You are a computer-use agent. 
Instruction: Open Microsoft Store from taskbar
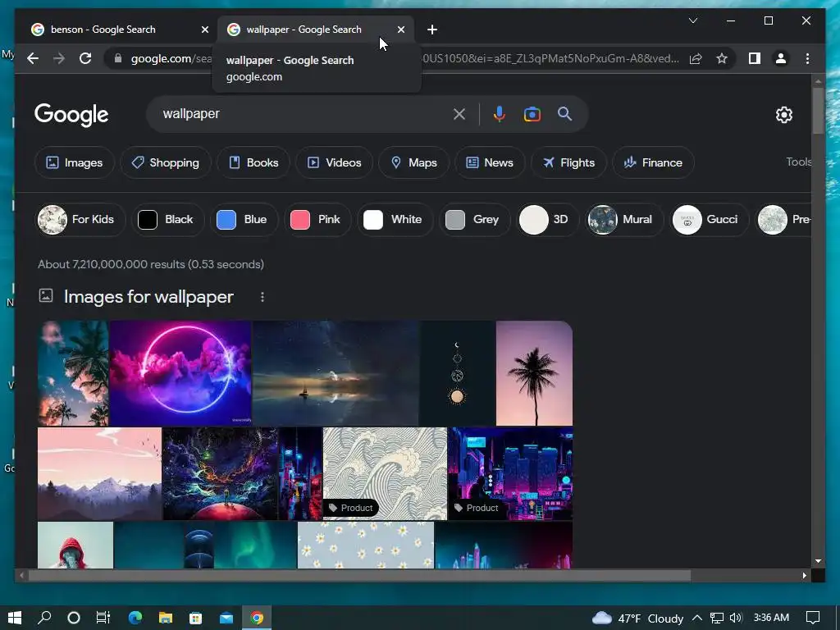click(x=196, y=618)
